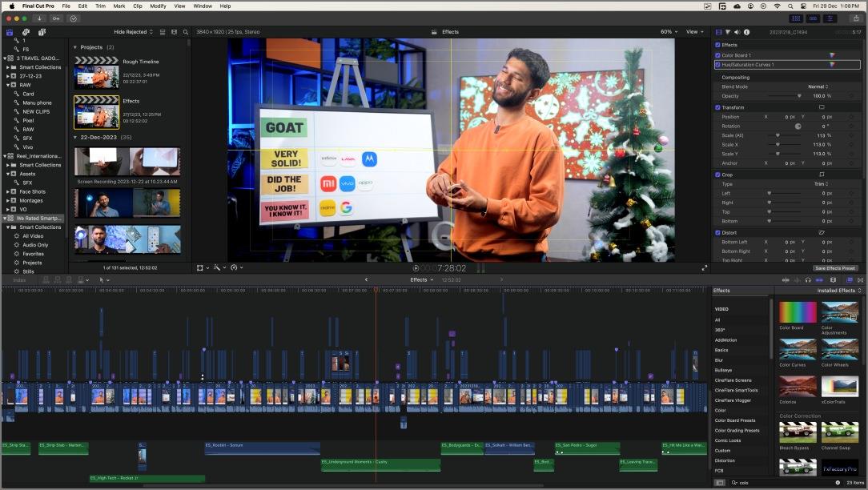The image size is (868, 490).
Task: Open the Effects project name popup in timeline
Action: [421, 280]
